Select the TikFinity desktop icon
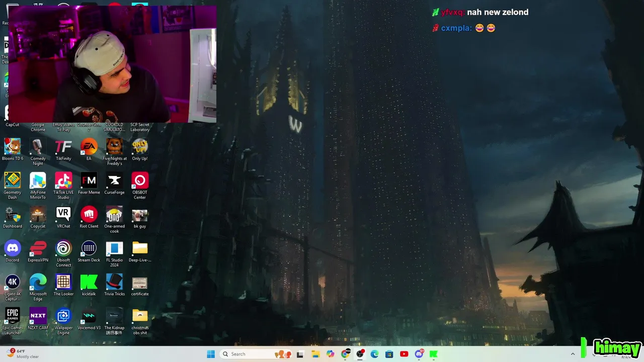Screen dimensions: 644x362 tap(63, 150)
